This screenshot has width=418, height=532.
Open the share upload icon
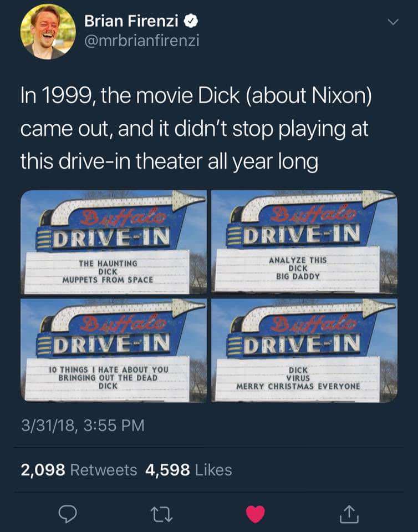(349, 514)
